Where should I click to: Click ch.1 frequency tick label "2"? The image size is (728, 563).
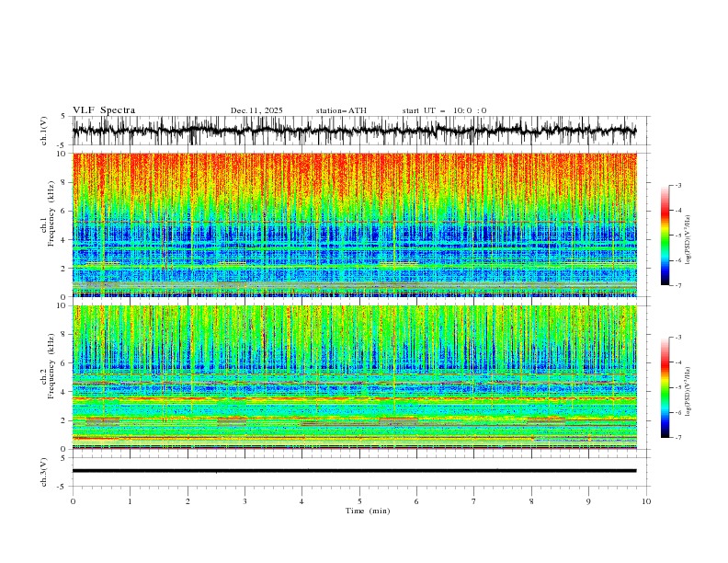(64, 268)
